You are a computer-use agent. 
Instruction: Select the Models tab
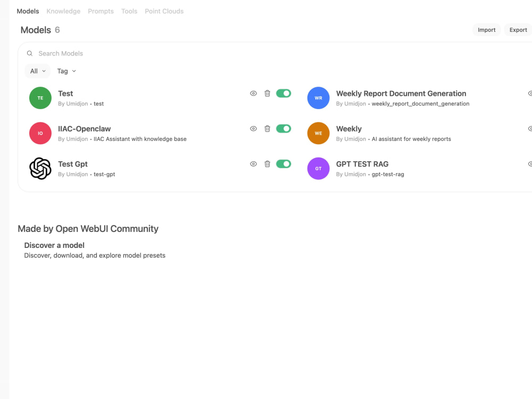(28, 11)
